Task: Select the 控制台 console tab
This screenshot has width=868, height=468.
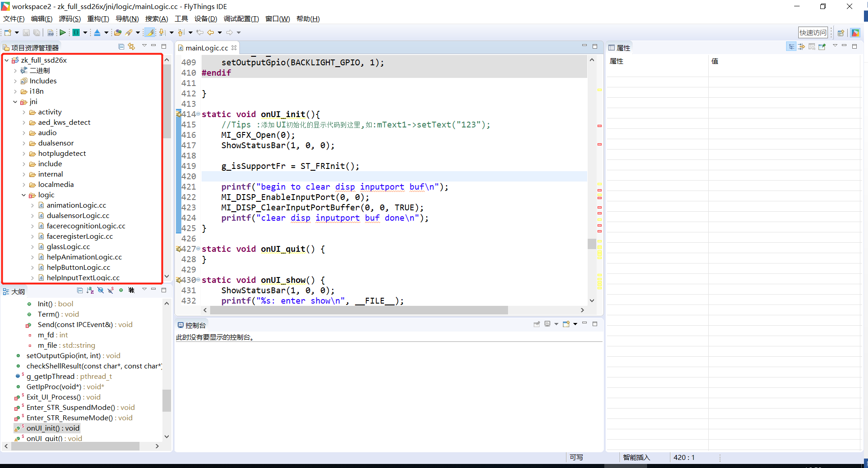Action: click(x=192, y=325)
